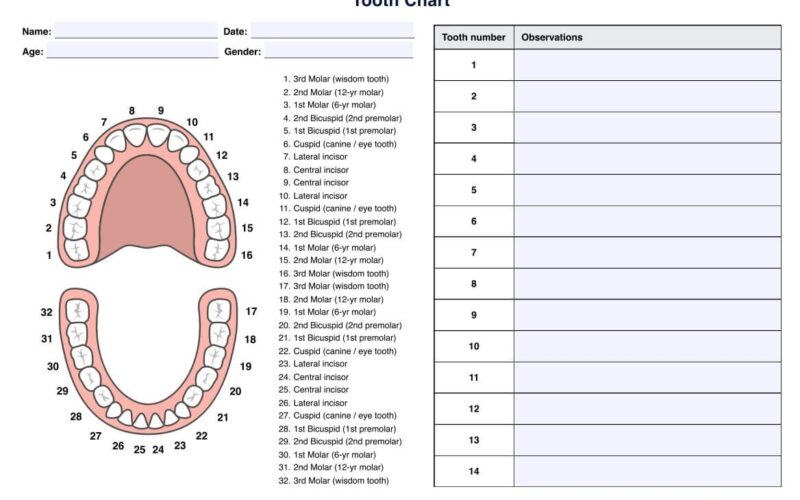
Task: Focus Observations cell for tooth number 10
Action: (647, 346)
